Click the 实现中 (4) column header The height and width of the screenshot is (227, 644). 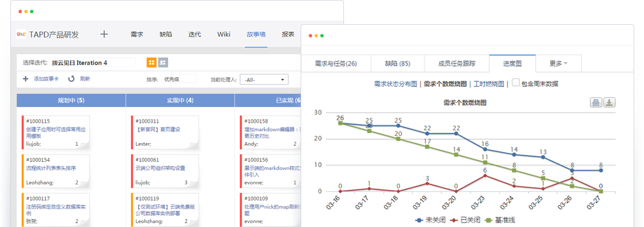pos(180,100)
